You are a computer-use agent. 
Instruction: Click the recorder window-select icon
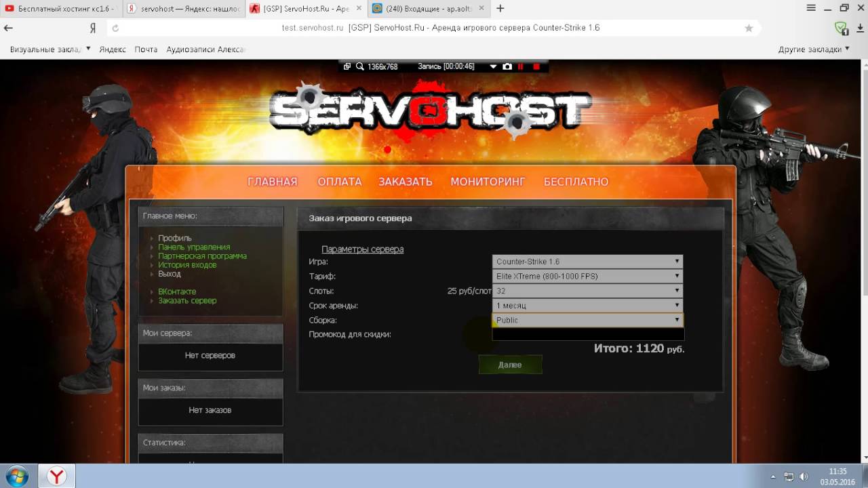(x=347, y=66)
